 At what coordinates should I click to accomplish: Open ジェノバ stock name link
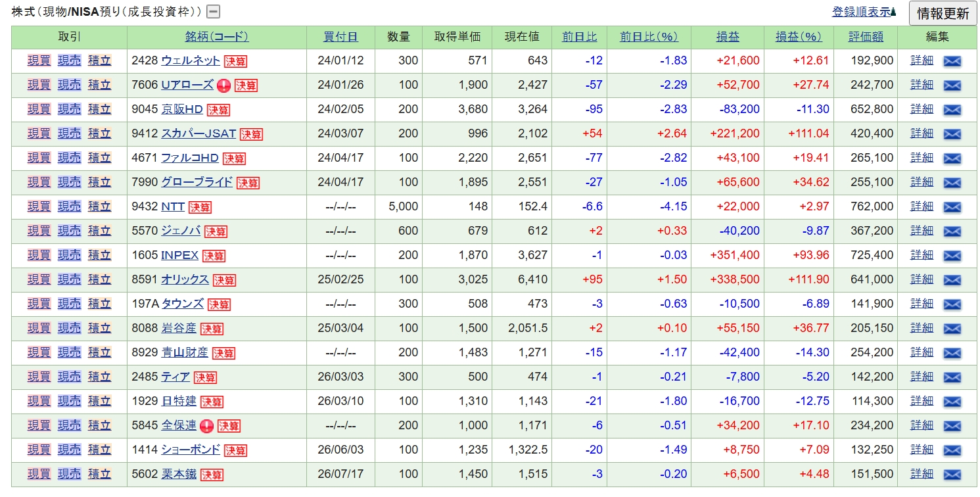coord(181,231)
